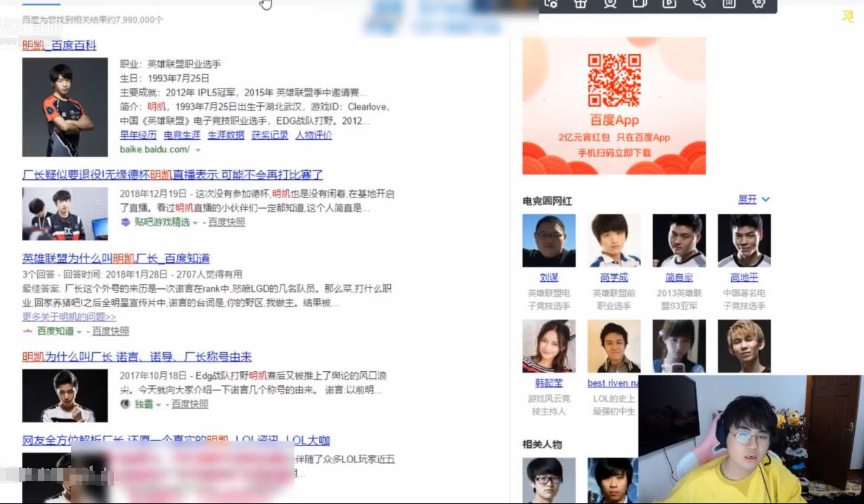Image resolution: width=864 pixels, height=504 pixels.
Task: Click the webcam icon in streaming toolbar
Action: click(610, 4)
